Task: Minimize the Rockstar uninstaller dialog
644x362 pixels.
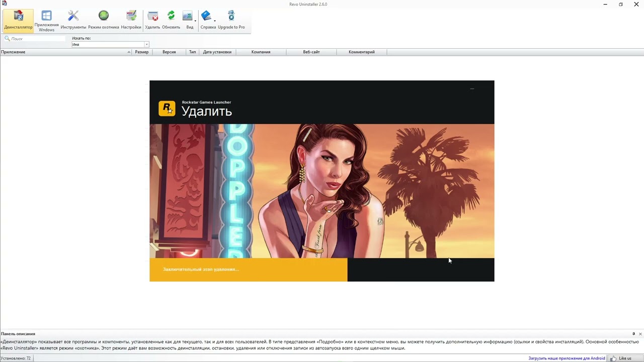Action: (472, 88)
